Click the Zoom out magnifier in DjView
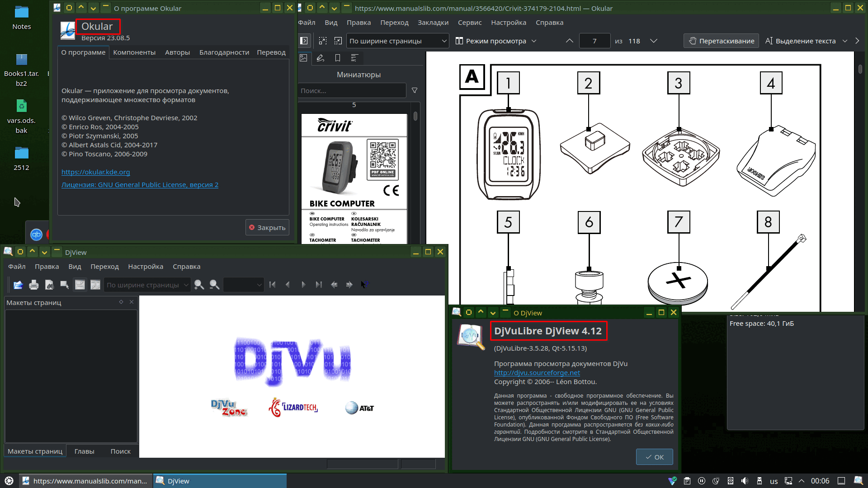868x488 pixels. click(x=214, y=285)
